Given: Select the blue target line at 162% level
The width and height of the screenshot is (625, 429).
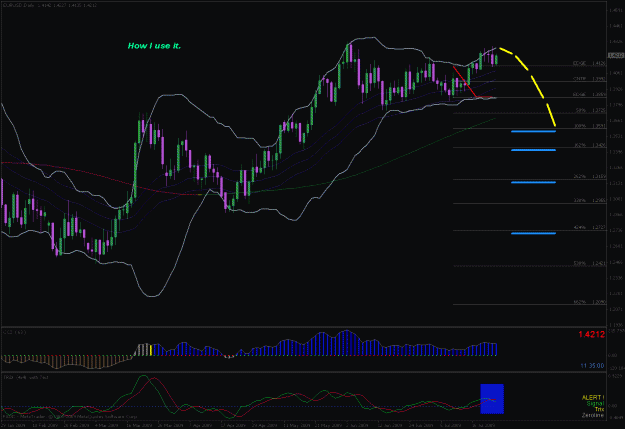Looking at the screenshot, I should pos(533,150).
